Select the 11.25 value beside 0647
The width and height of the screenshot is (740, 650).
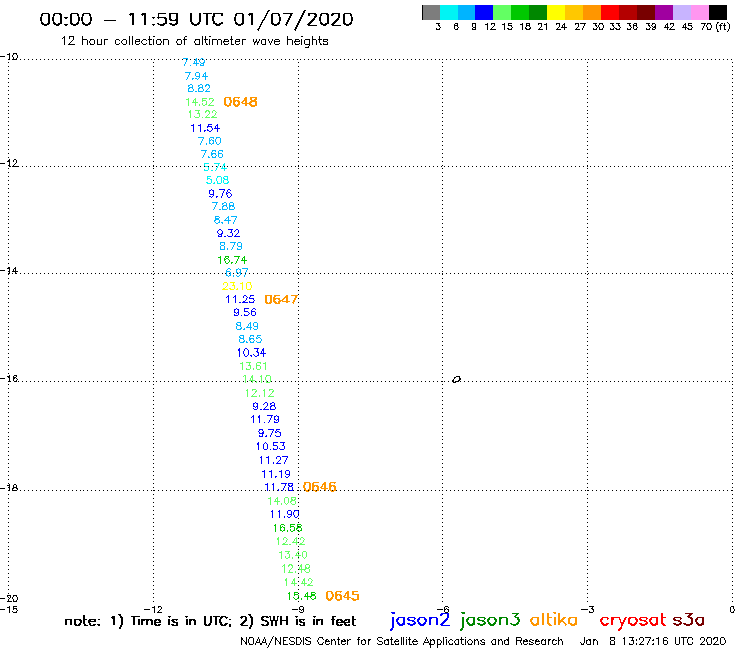[x=240, y=299]
